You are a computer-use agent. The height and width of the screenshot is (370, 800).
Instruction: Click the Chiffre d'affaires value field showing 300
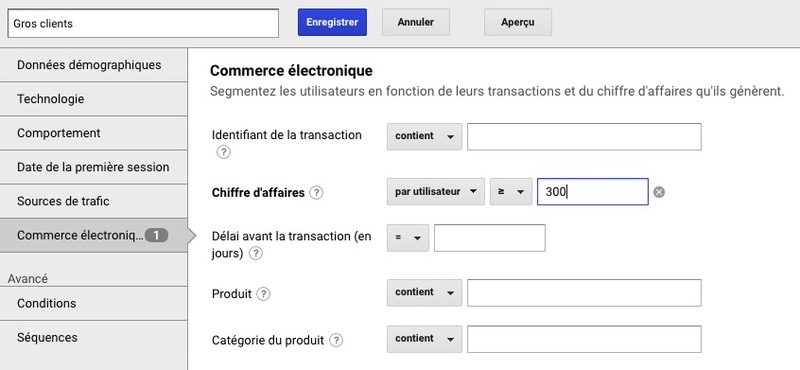pos(593,192)
